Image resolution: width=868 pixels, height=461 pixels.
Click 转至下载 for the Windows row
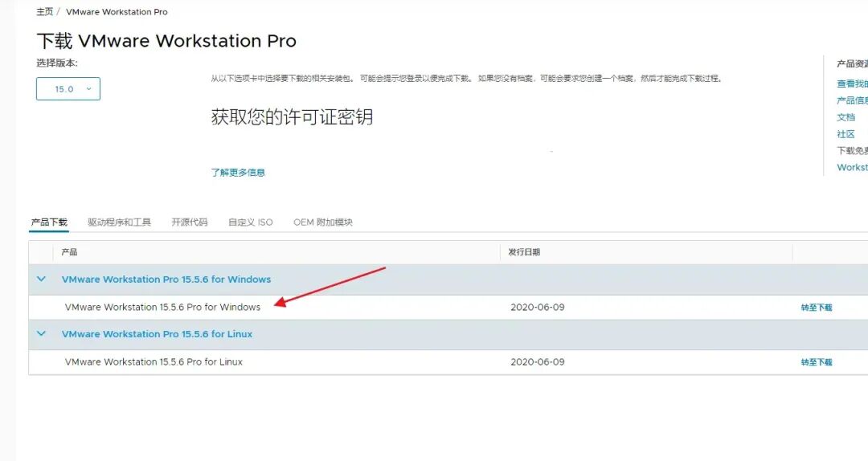817,308
